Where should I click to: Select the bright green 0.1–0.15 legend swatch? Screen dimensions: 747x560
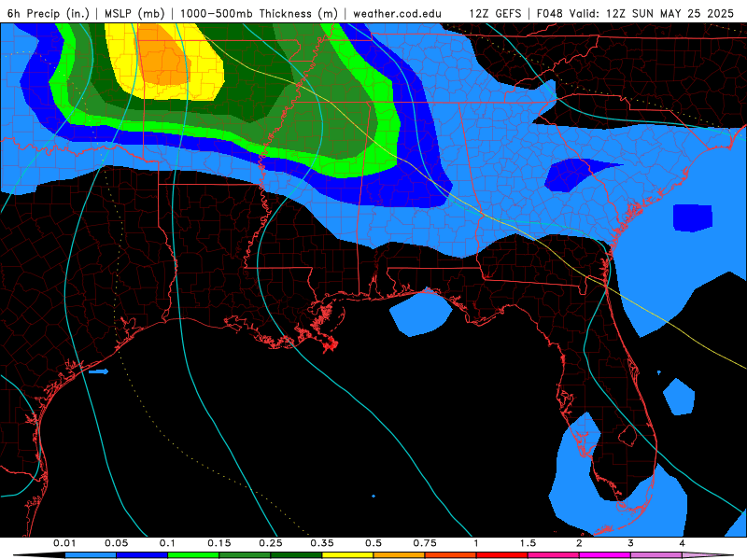193,555
